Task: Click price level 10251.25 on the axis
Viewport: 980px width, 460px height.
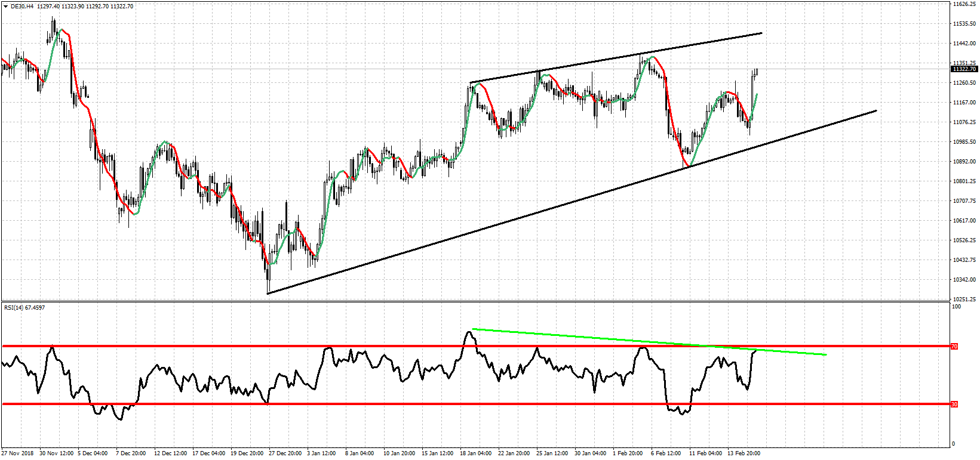Action: [x=964, y=300]
